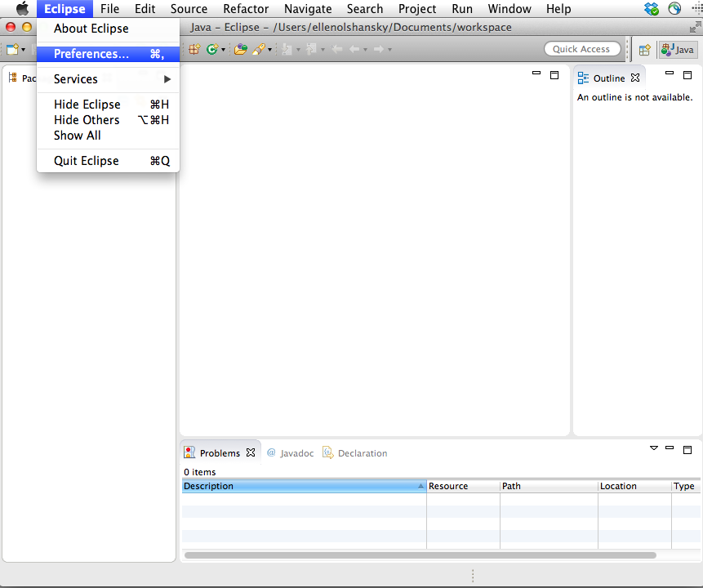The width and height of the screenshot is (703, 588).
Task: Click the Quick Access search field
Action: [581, 49]
